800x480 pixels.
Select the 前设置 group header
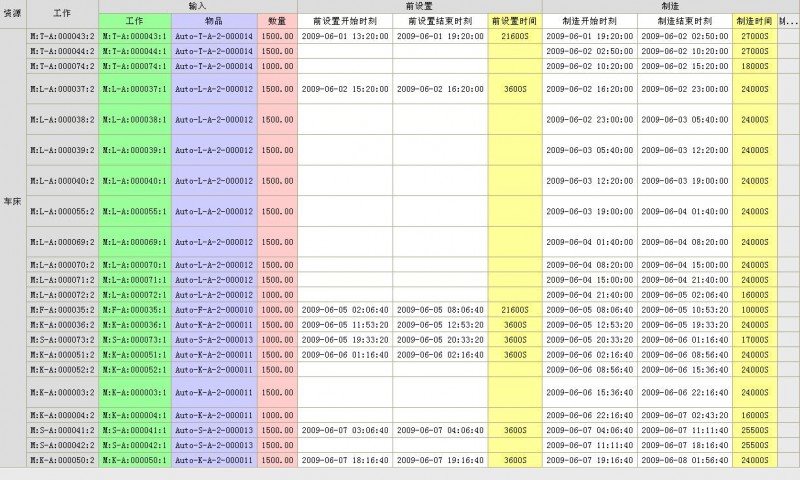coord(419,7)
